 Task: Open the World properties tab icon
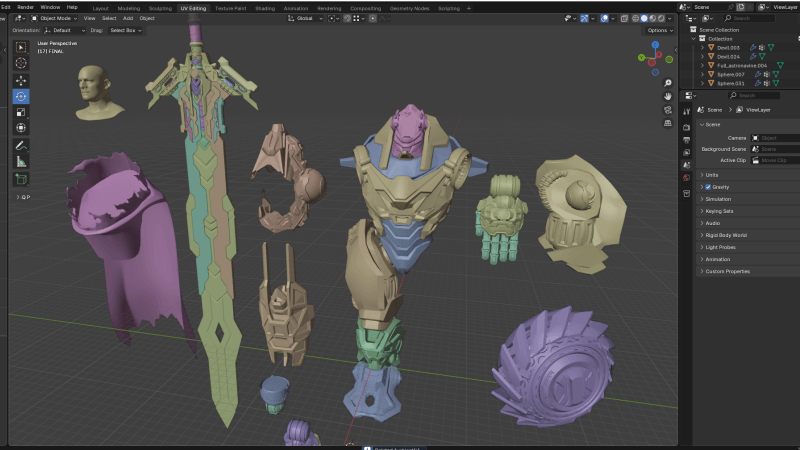(686, 177)
